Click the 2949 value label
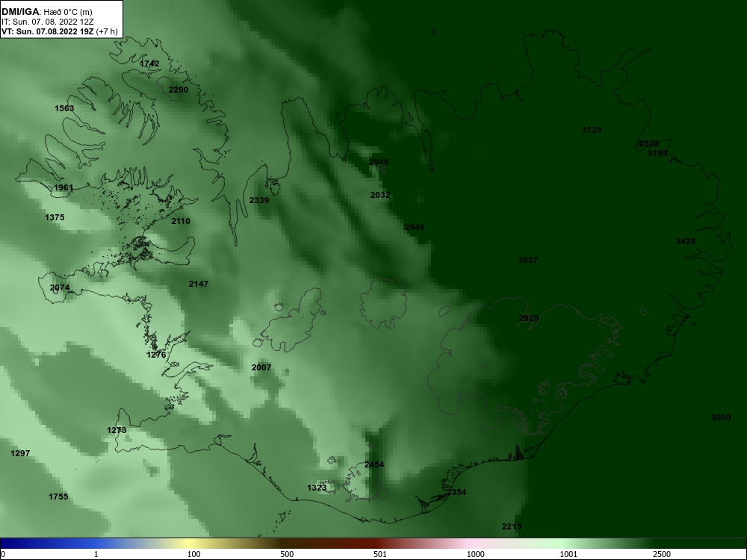The image size is (747, 560). point(379,162)
